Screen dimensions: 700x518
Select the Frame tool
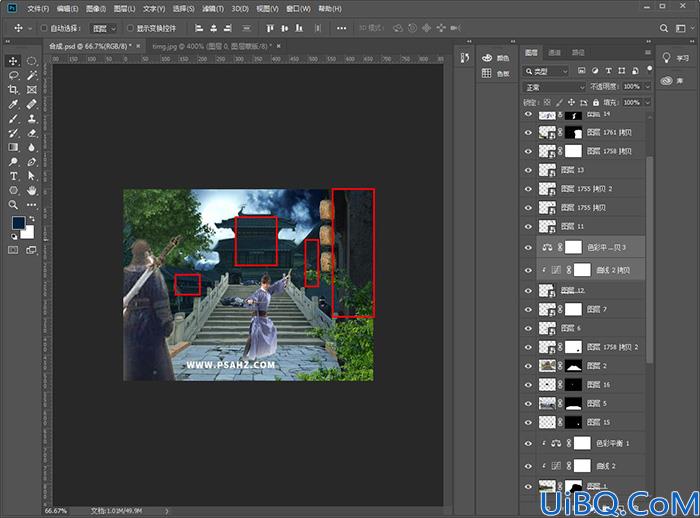pos(31,90)
